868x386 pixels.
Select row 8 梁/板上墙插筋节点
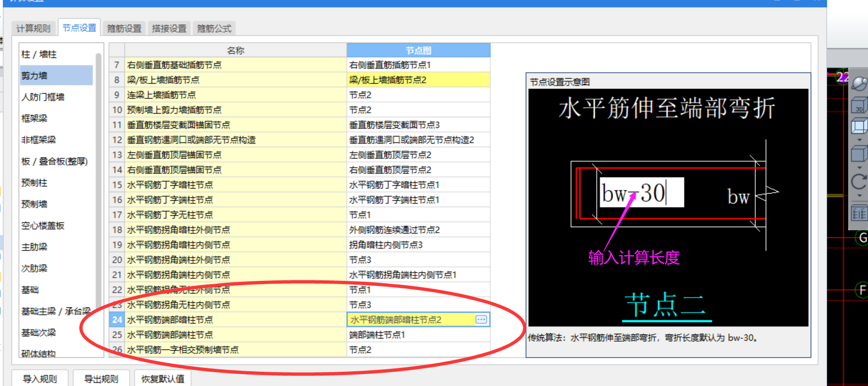pos(236,80)
